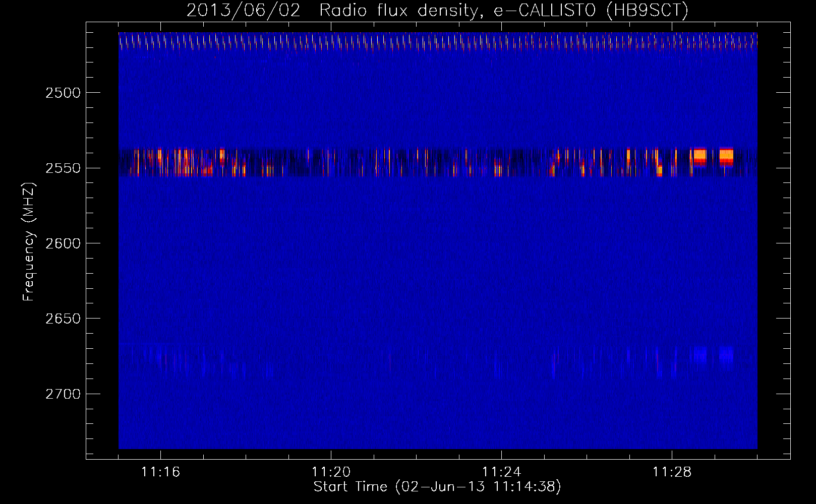Viewport: 816px width, 504px height.
Task: Click the 2550 frequency axis label
Action: tap(63, 168)
